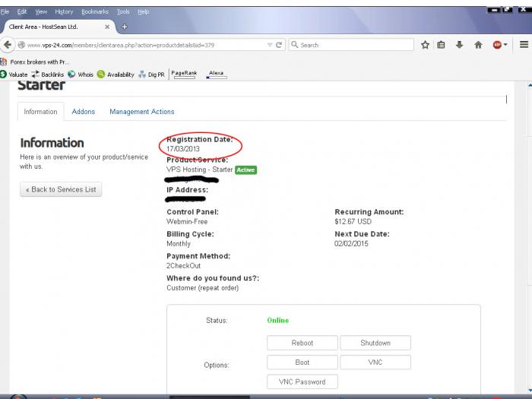Open the Bookmarks menu
The width and height of the screenshot is (532, 399).
[x=95, y=11]
